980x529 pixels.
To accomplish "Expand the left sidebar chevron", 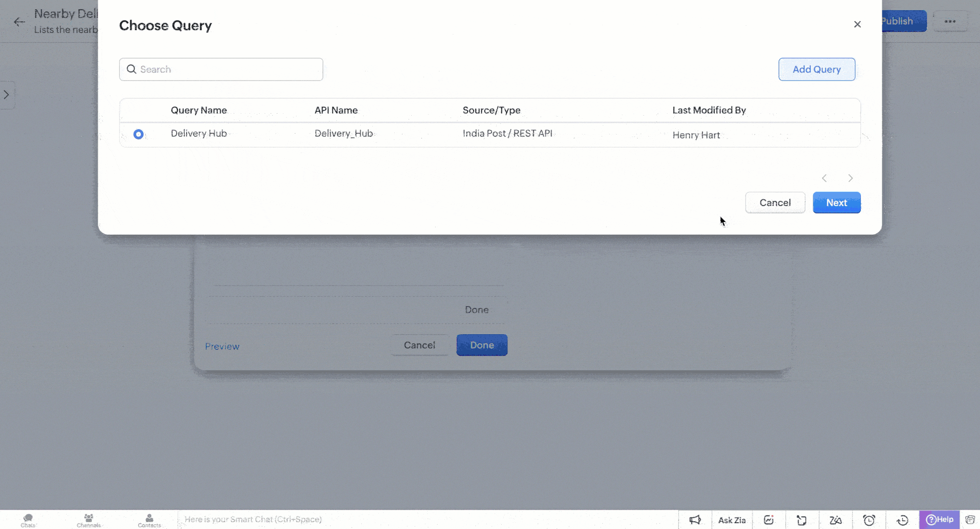I will click(x=6, y=95).
